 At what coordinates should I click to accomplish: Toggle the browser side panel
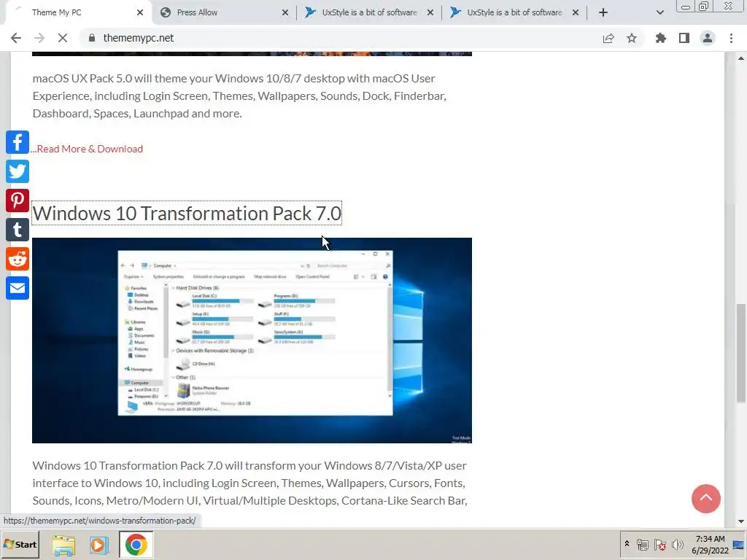[x=684, y=38]
